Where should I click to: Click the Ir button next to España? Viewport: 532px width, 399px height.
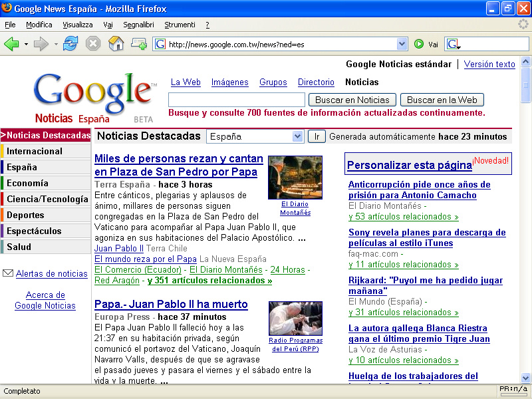(317, 136)
